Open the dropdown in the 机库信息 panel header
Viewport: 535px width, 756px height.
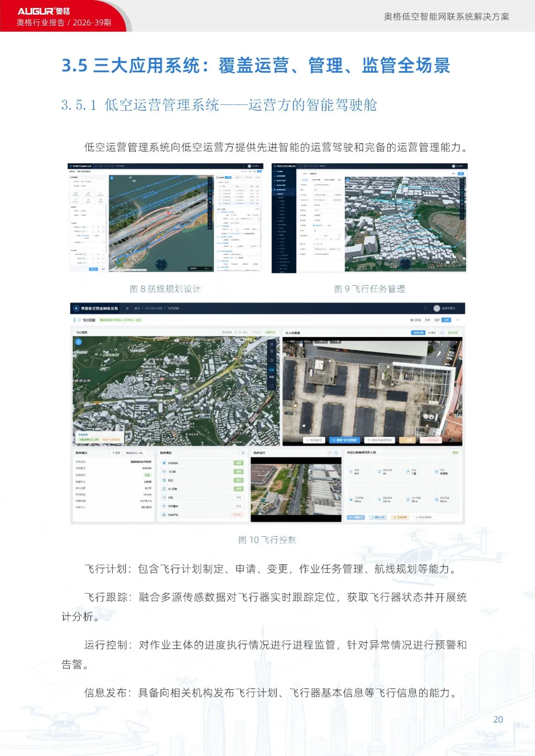(138, 453)
